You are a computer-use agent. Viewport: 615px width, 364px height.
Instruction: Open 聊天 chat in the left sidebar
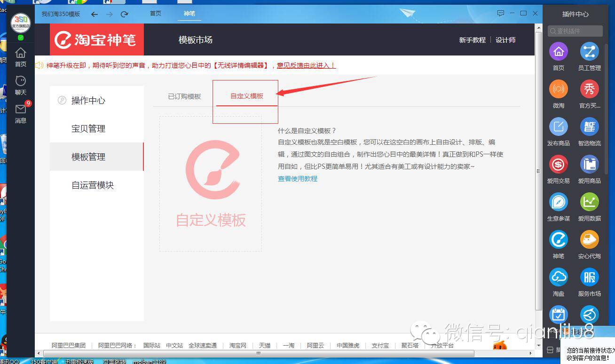click(x=21, y=85)
